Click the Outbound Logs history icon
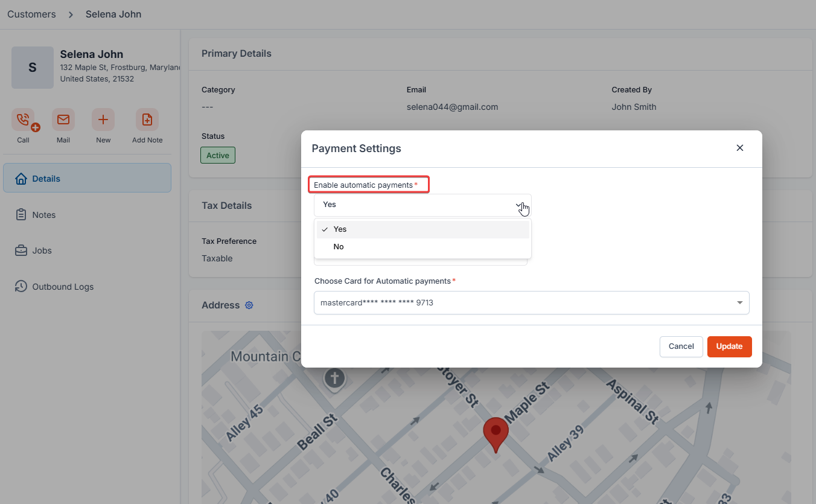Image resolution: width=816 pixels, height=504 pixels. (x=21, y=286)
